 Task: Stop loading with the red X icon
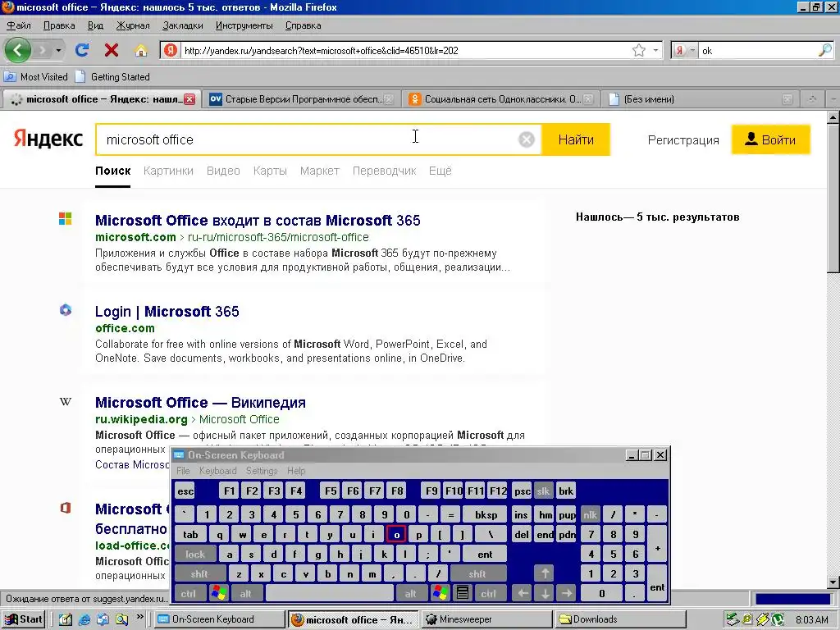click(x=112, y=50)
